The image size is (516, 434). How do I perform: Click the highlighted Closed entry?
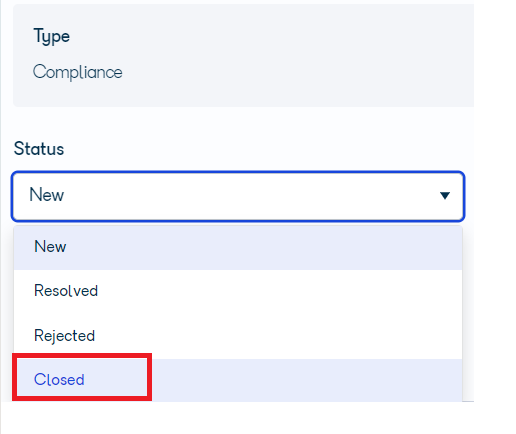[238, 380]
